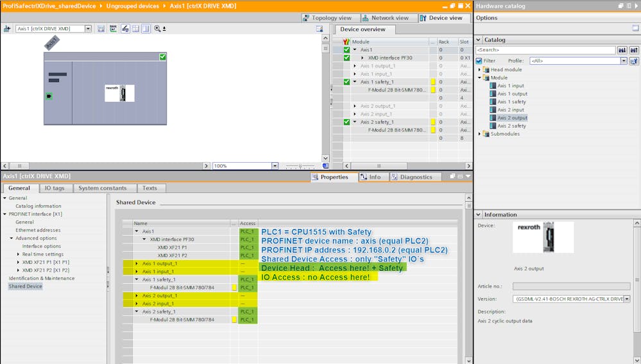641x364 pixels.
Task: Open the device selector dropdown Axis1 ctrlX DRIVE XMD
Action: [88, 29]
